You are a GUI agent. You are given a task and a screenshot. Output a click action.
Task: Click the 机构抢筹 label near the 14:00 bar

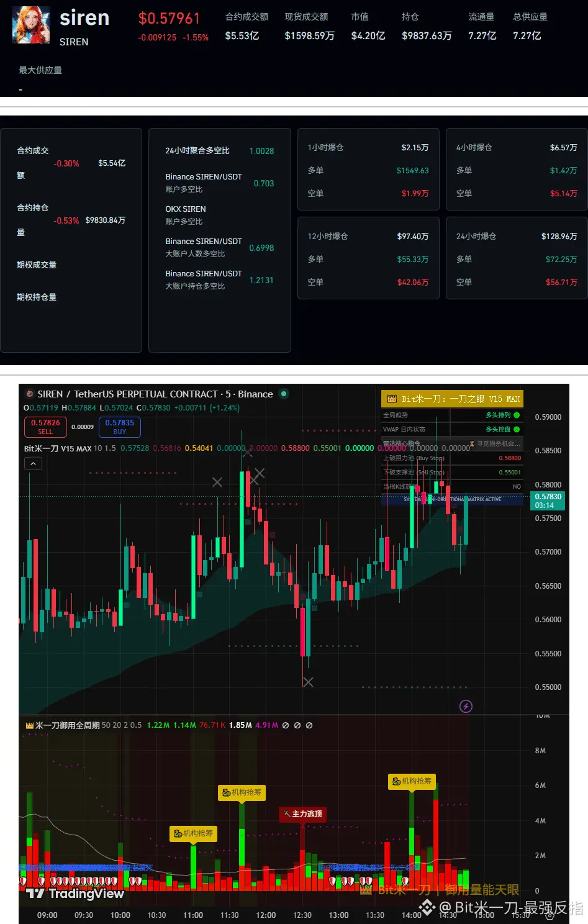pos(412,781)
